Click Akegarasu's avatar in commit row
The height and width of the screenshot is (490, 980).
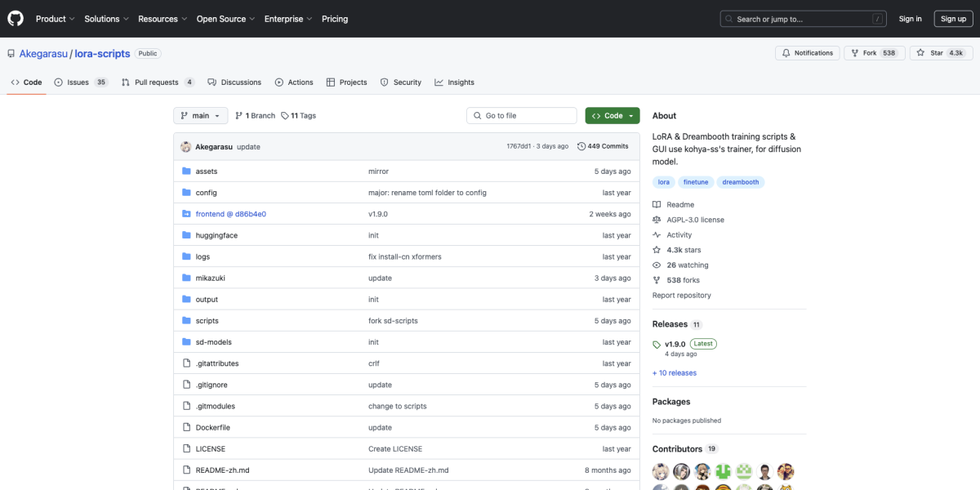[185, 147]
